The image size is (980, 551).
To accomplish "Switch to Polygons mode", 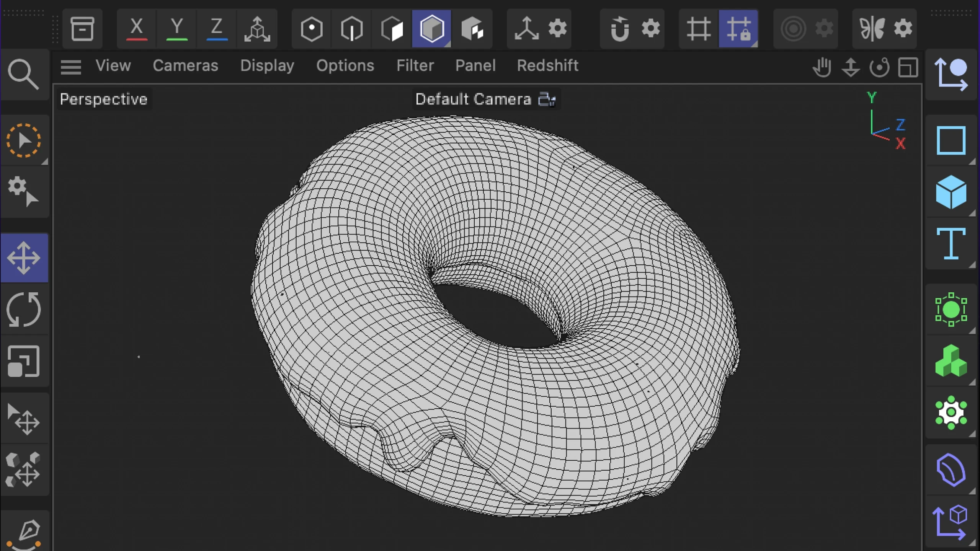I will click(x=392, y=29).
